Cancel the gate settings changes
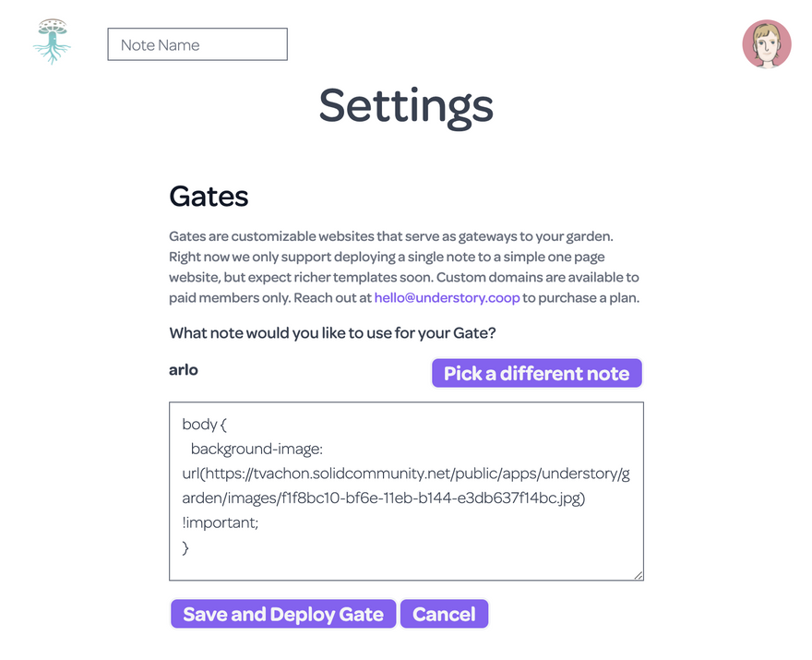This screenshot has height=660, width=812. tap(444, 615)
